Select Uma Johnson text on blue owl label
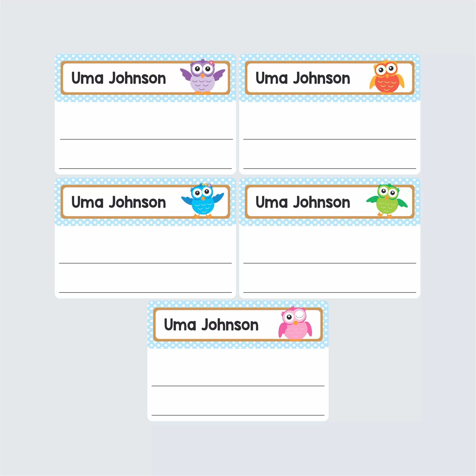The height and width of the screenshot is (476, 476). click(x=119, y=202)
